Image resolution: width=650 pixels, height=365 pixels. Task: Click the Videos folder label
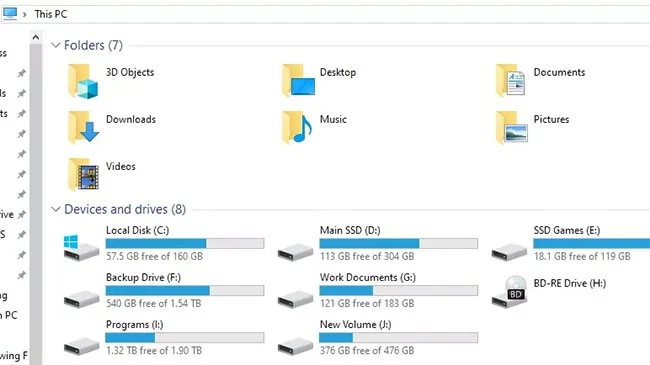tap(121, 166)
